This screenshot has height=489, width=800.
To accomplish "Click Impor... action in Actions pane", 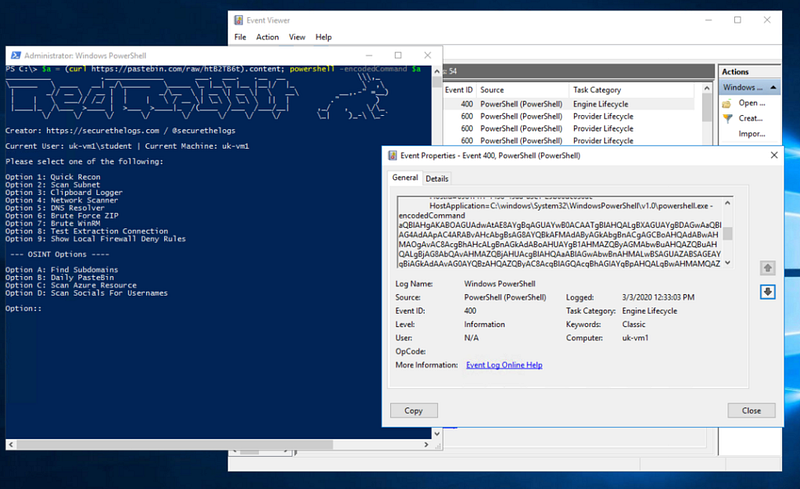I will coord(752,134).
